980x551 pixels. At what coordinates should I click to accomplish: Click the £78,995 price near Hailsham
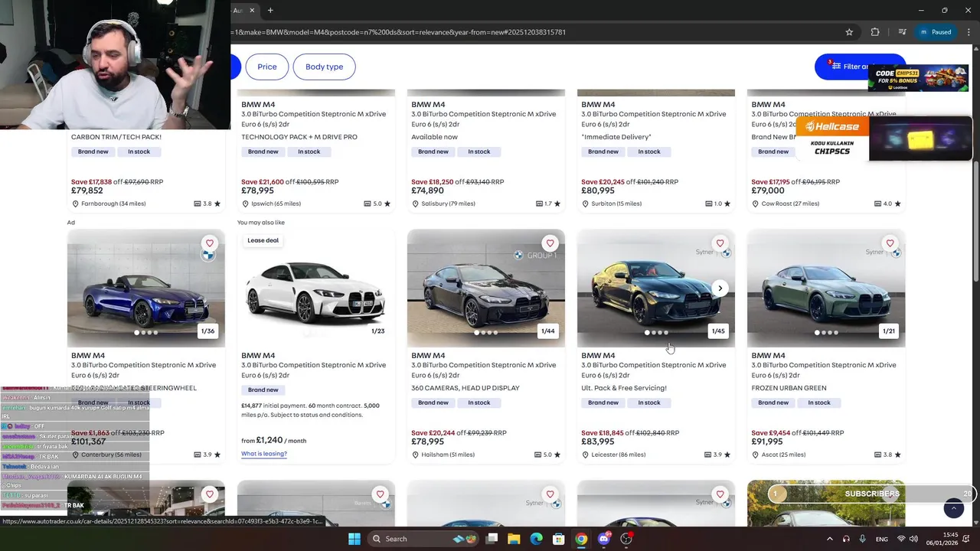[x=427, y=442]
